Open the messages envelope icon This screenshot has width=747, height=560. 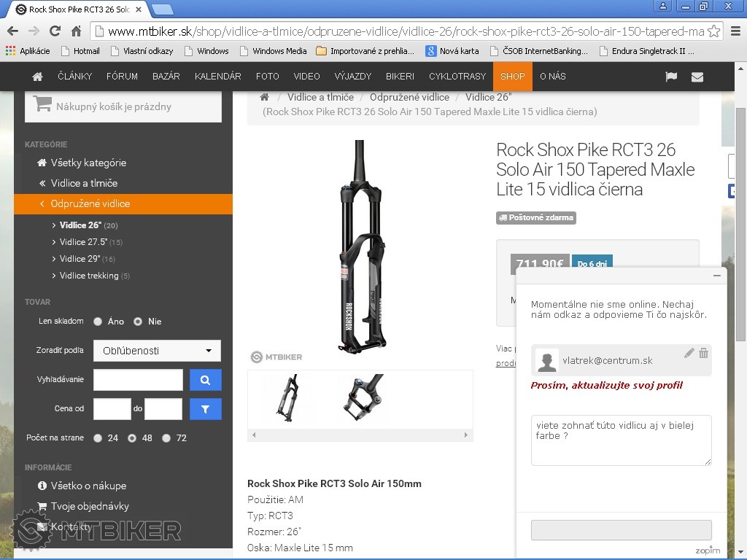coord(697,77)
